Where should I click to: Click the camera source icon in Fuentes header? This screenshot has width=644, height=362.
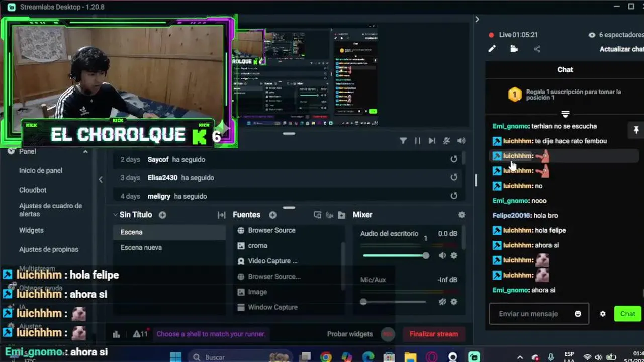tap(329, 215)
